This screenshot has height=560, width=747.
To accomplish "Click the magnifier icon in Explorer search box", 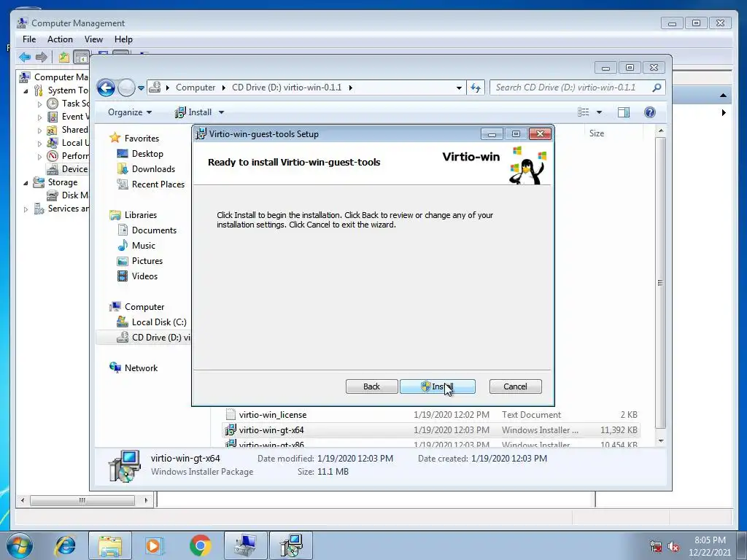I will pos(657,87).
